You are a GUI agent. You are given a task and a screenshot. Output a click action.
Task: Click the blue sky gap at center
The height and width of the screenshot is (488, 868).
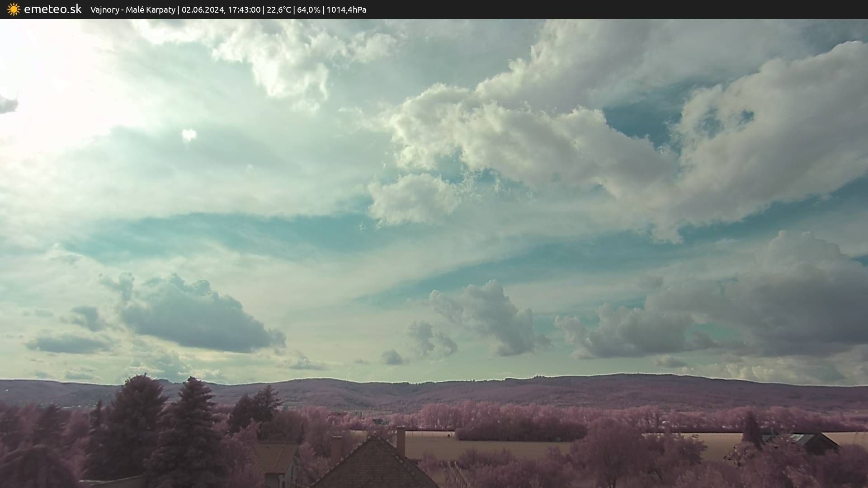pos(253,235)
